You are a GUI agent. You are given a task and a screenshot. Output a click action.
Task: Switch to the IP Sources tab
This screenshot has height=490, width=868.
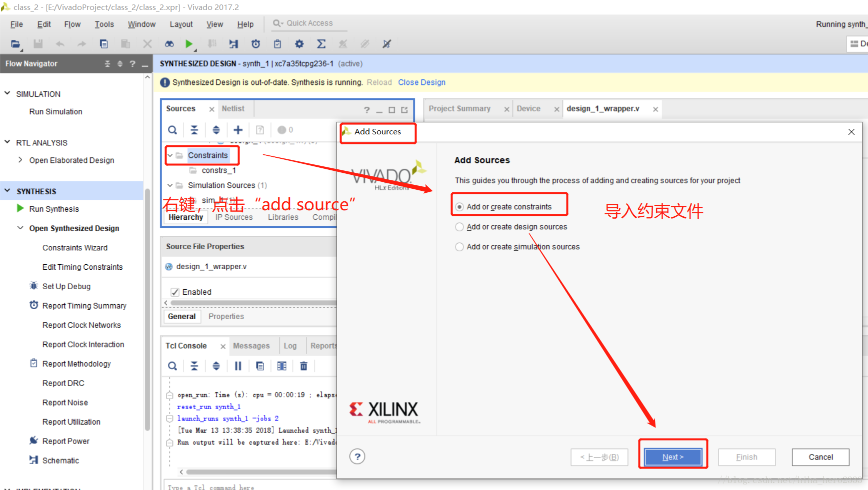pyautogui.click(x=234, y=217)
